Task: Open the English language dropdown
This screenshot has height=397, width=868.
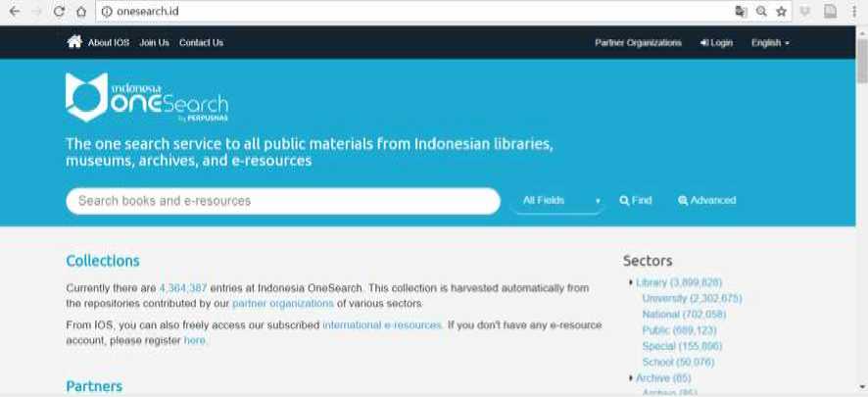Action: 770,43
